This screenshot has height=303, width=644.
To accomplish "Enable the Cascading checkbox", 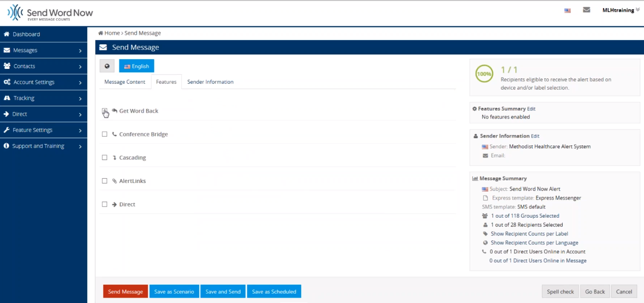I will (x=104, y=158).
